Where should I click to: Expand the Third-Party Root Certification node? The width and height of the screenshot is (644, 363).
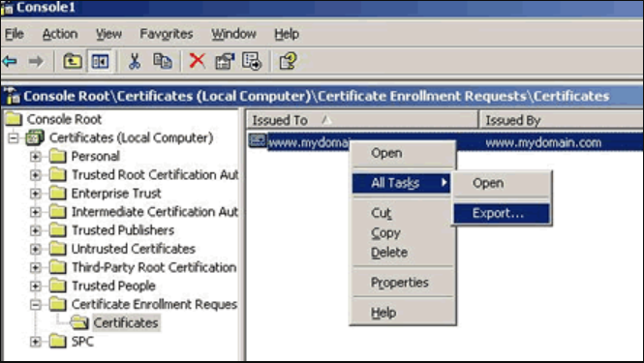click(x=35, y=267)
